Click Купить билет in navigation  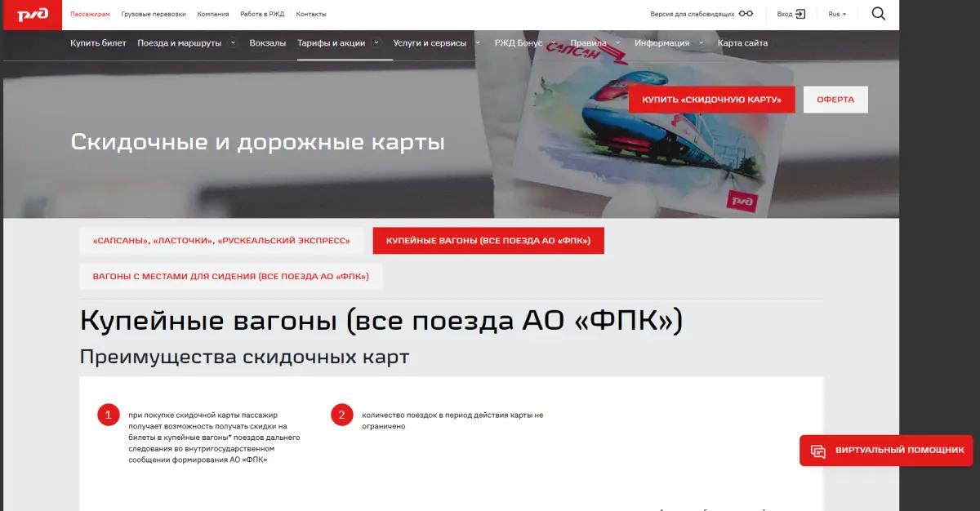point(98,43)
